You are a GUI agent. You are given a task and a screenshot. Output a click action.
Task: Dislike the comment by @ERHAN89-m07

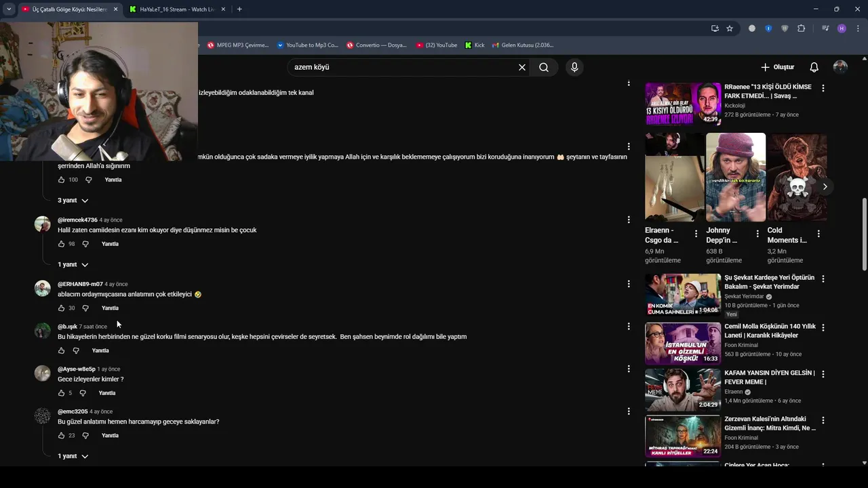coord(85,308)
